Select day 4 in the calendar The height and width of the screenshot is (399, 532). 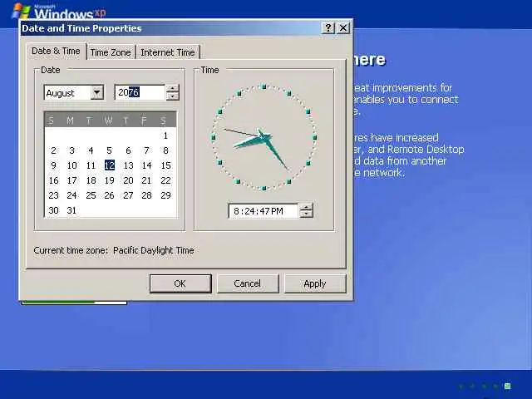tap(91, 150)
